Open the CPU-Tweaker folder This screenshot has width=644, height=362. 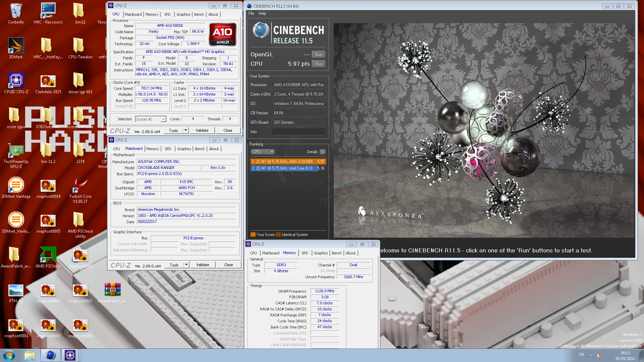coord(80,48)
